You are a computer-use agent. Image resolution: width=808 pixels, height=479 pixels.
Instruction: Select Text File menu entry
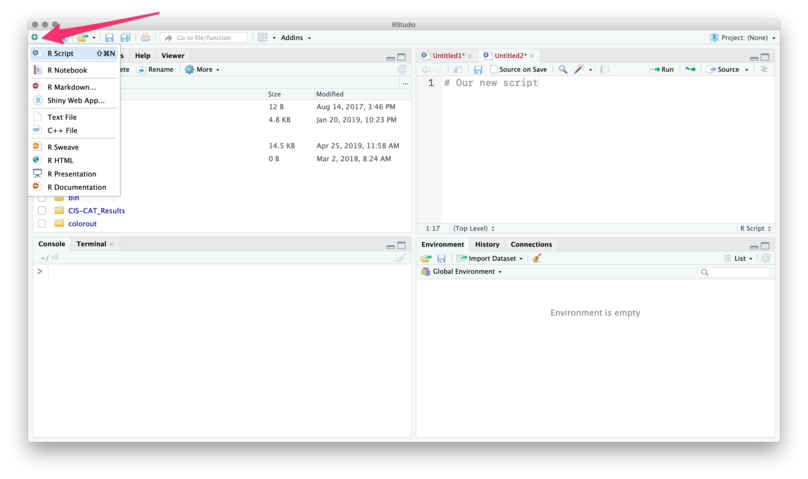point(74,117)
